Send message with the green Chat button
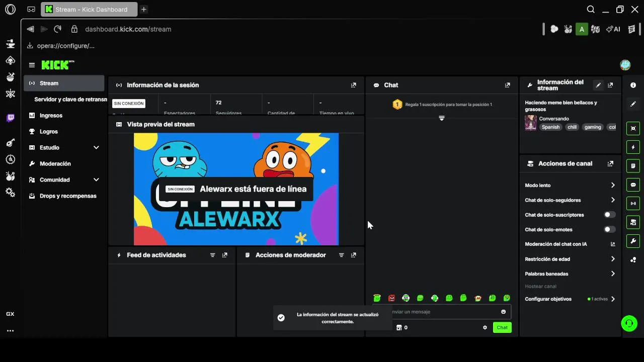644x362 pixels. 502,327
